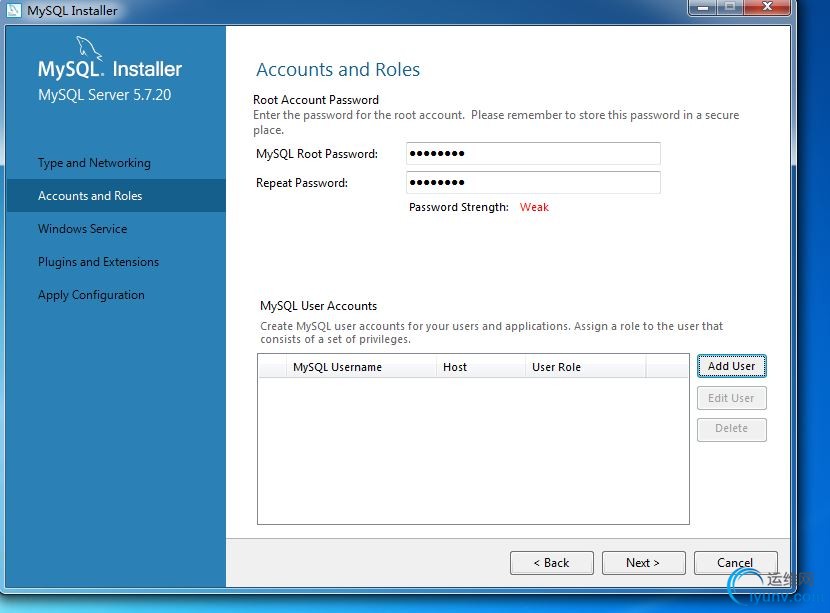Proceed with the Next button
Screen dimensions: 830x613
tap(643, 563)
